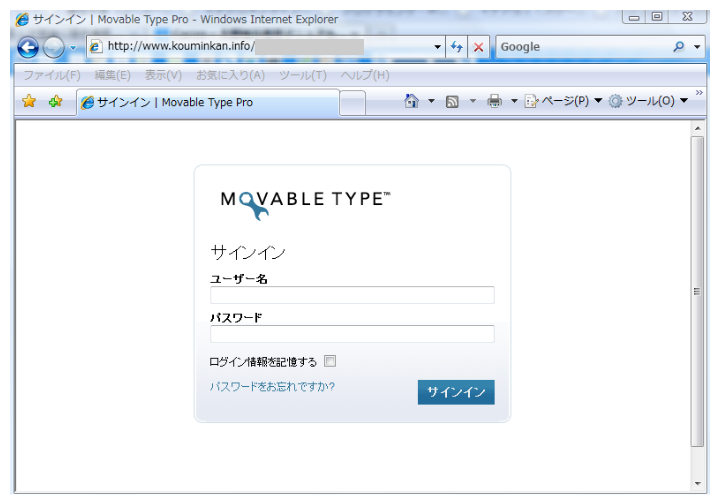Click the Print icon
The width and height of the screenshot is (720, 504).
(495, 101)
